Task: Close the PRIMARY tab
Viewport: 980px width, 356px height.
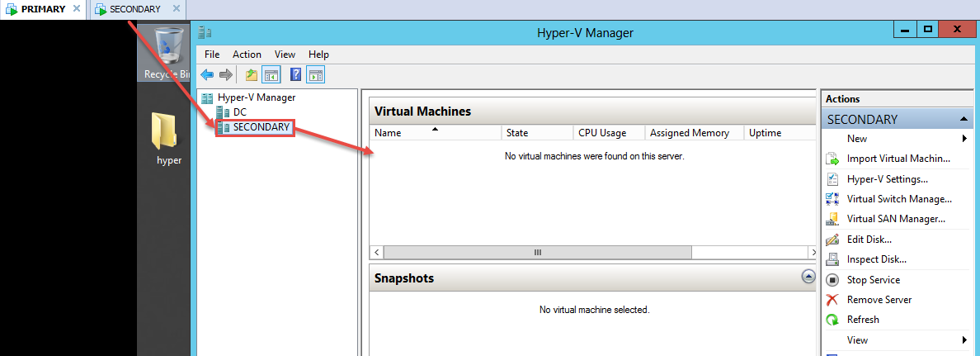Action: [76, 9]
